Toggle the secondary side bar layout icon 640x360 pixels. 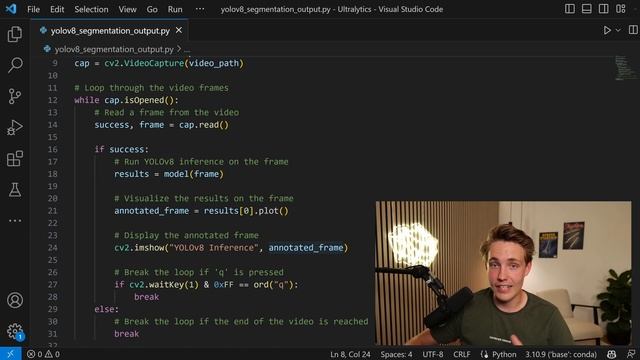click(x=603, y=9)
